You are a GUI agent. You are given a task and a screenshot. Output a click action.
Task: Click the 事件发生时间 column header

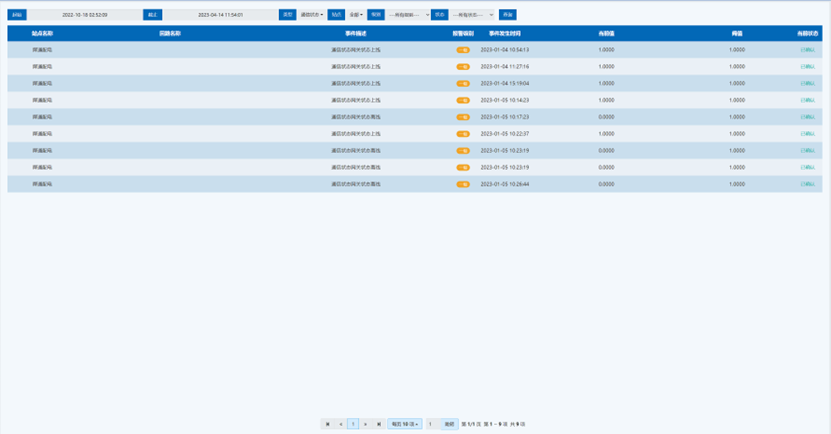coord(505,33)
